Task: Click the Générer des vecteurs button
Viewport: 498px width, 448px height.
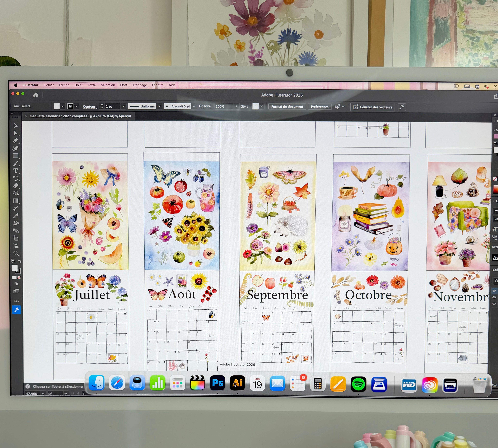Action: [373, 107]
